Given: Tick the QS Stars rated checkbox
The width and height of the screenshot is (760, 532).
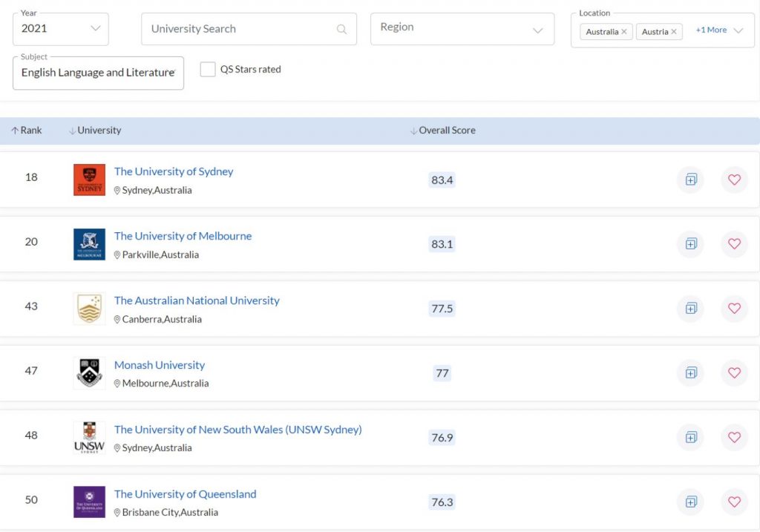Looking at the screenshot, I should click(x=208, y=69).
